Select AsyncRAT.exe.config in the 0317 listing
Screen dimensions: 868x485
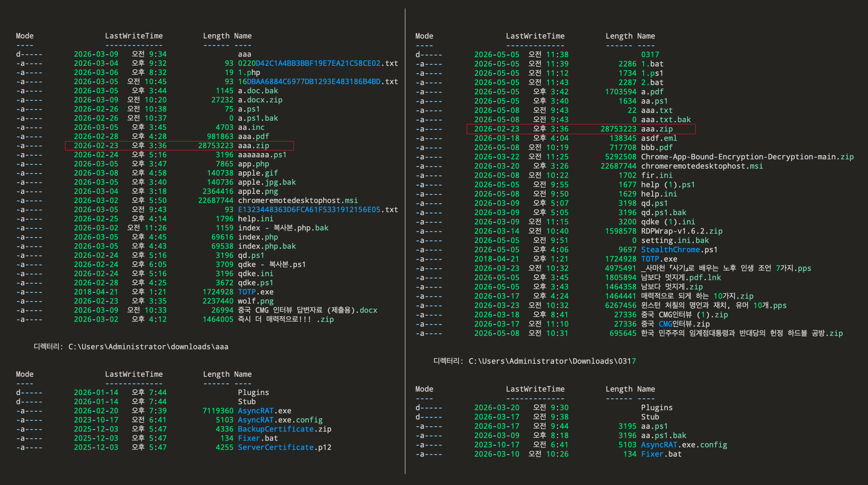click(684, 445)
